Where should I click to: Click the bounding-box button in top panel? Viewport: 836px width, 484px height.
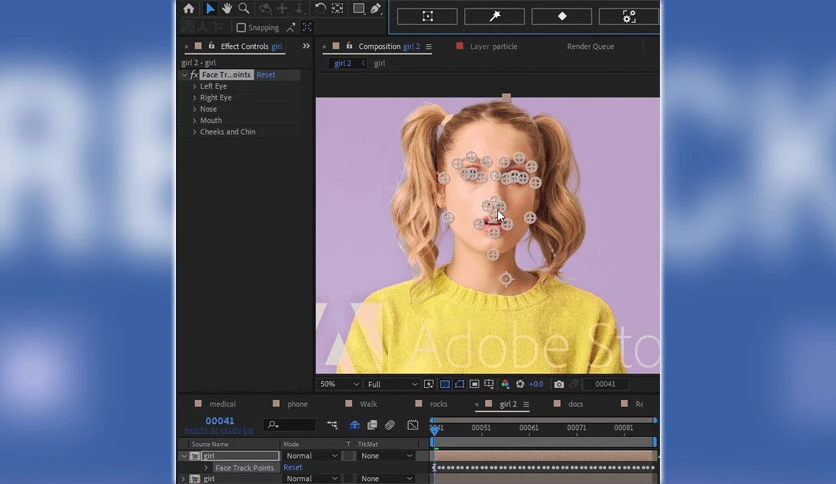pyautogui.click(x=427, y=17)
